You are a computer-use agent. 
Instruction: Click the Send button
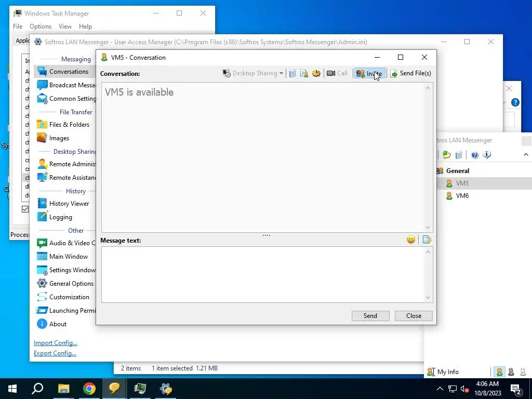tap(370, 316)
